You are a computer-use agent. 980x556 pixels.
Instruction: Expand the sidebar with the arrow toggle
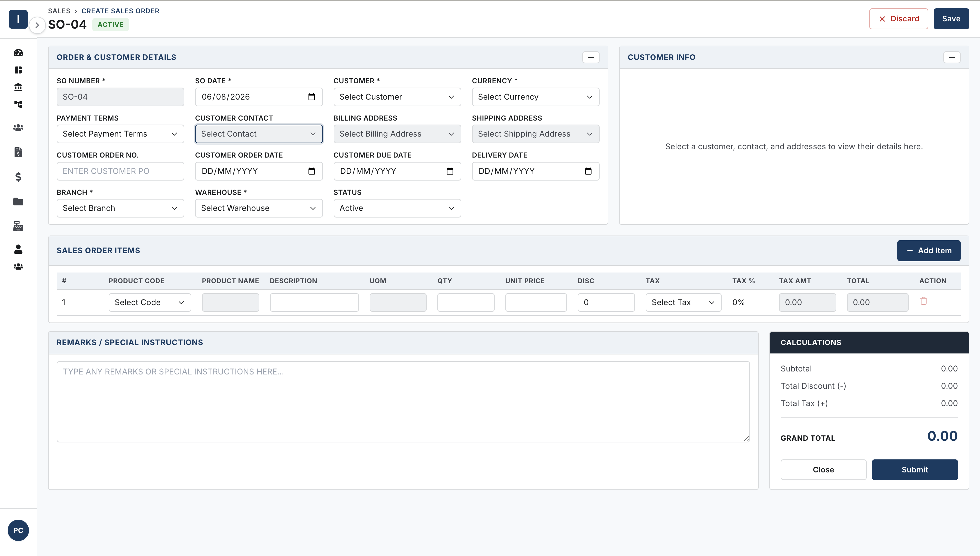(37, 25)
